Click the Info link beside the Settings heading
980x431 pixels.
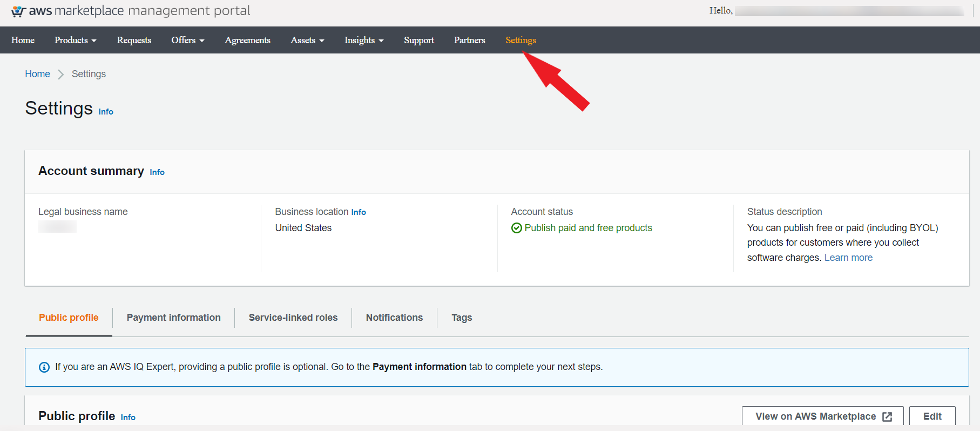[x=106, y=112]
